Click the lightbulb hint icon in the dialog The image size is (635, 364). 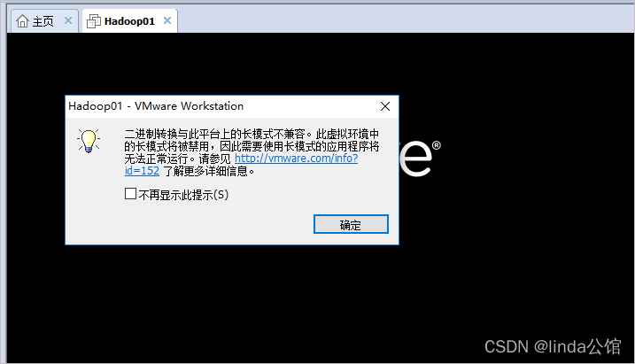89,141
